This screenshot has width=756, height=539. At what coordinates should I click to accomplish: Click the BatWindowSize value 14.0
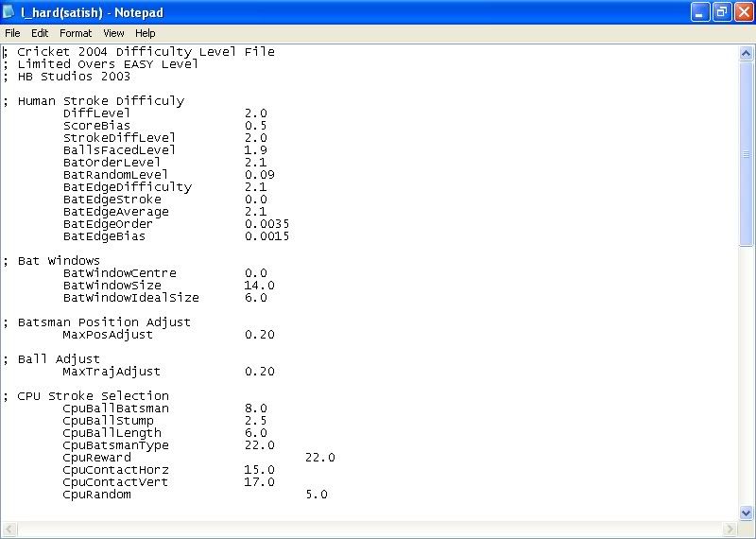(x=259, y=286)
